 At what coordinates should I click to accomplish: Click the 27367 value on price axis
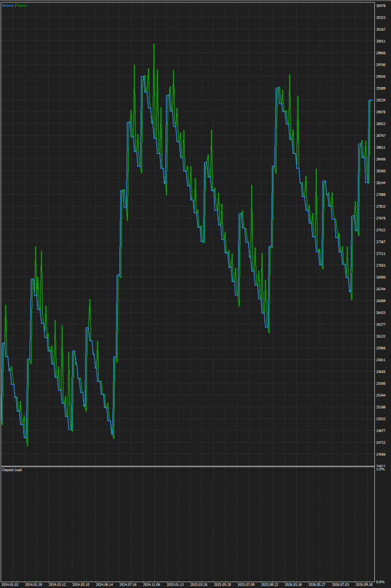[381, 242]
